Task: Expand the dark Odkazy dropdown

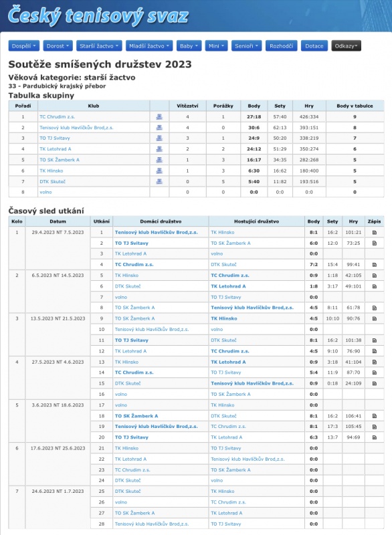Action: 346,45
